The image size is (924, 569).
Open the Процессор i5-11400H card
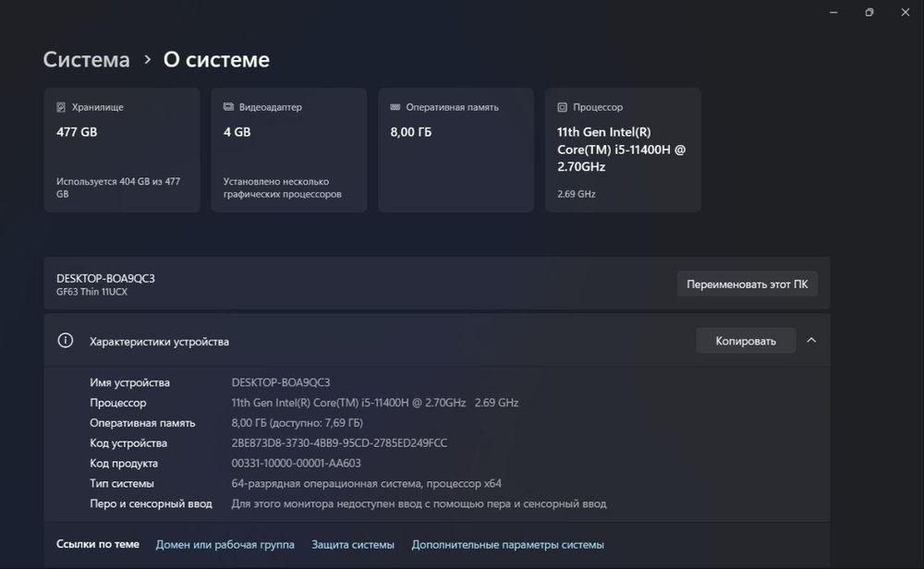coord(623,150)
